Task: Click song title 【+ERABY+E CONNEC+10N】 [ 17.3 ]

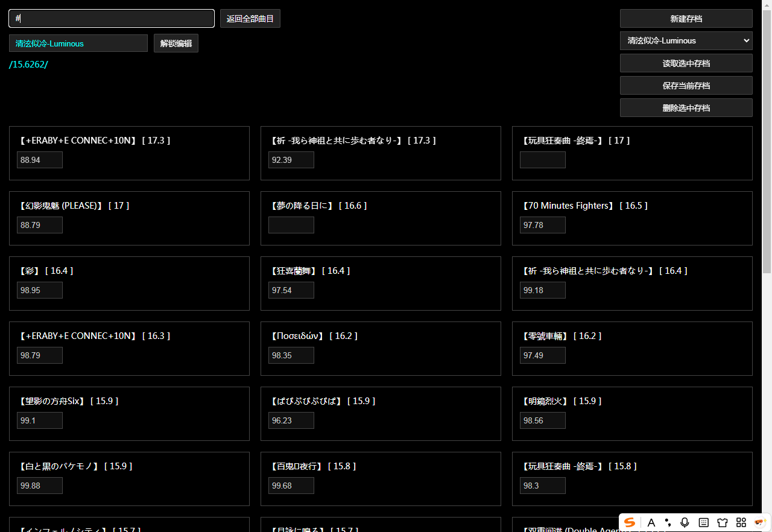Action: point(93,141)
